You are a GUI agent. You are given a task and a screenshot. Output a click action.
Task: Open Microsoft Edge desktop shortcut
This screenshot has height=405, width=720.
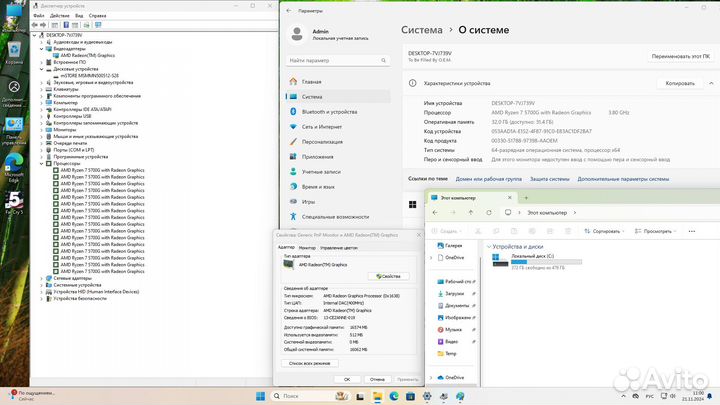click(14, 165)
